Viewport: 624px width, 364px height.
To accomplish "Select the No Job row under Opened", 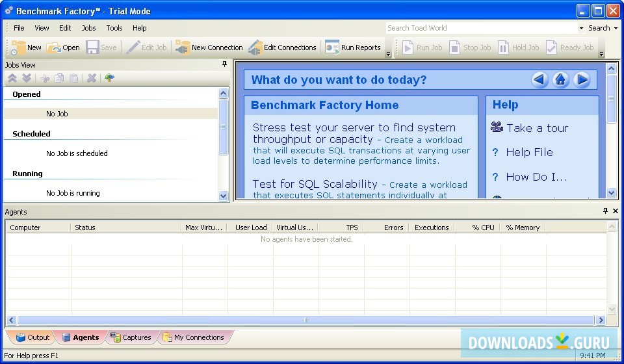I will 111,114.
